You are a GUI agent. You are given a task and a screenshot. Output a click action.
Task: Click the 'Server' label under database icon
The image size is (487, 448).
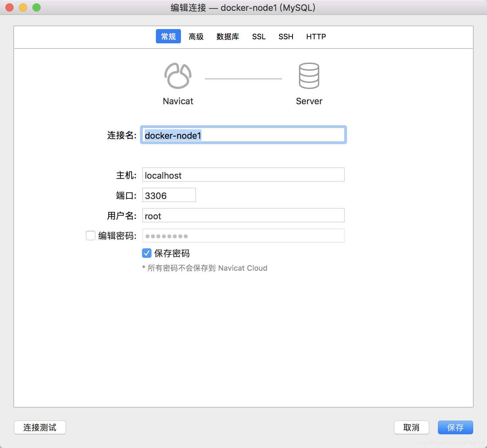click(x=309, y=101)
